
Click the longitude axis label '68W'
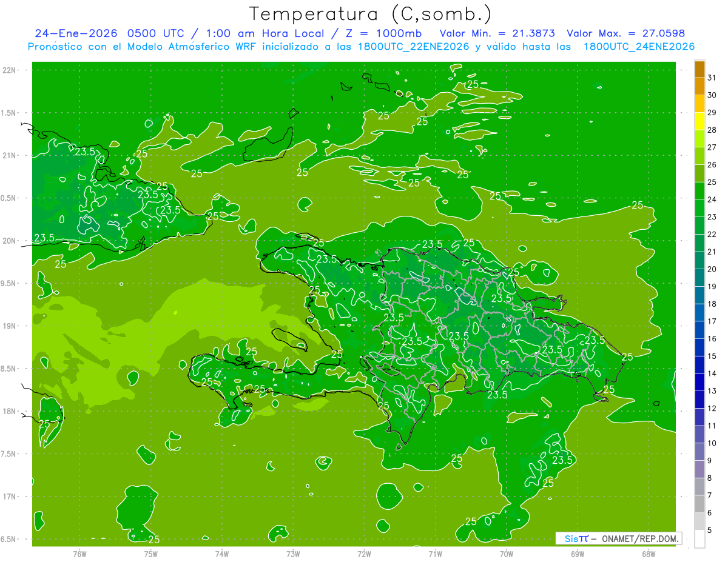click(x=649, y=554)
